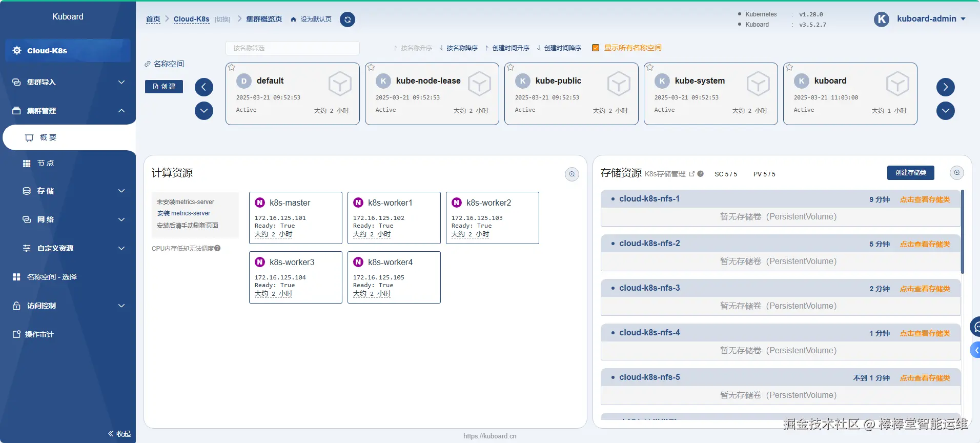Click the 按名称筛选 filter input
The image size is (980, 443).
293,48
